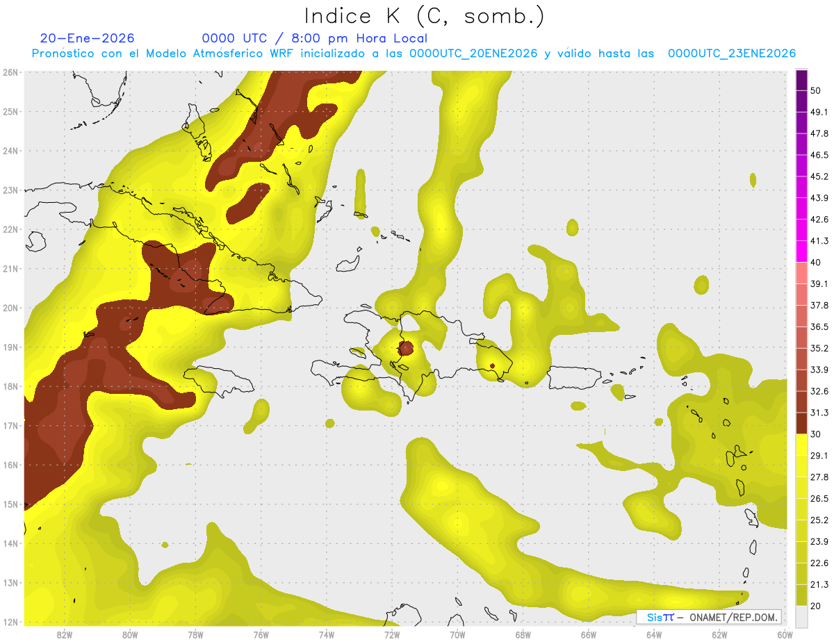Click the color scale value "31.3"
Viewport: 834px width, 644px height.
tap(819, 413)
